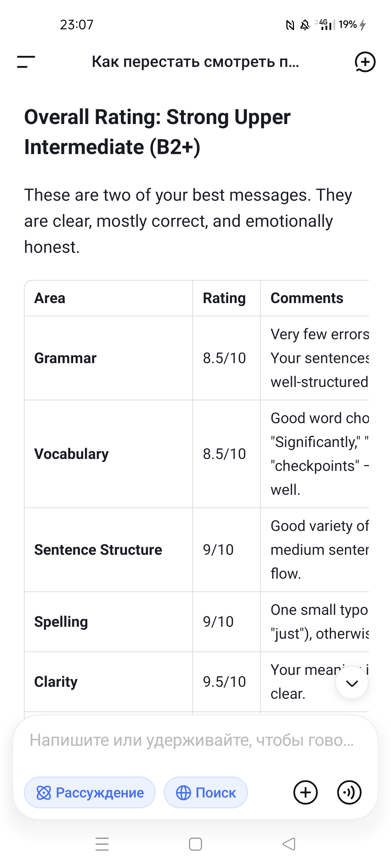Tap the Android home square icon

tap(195, 844)
